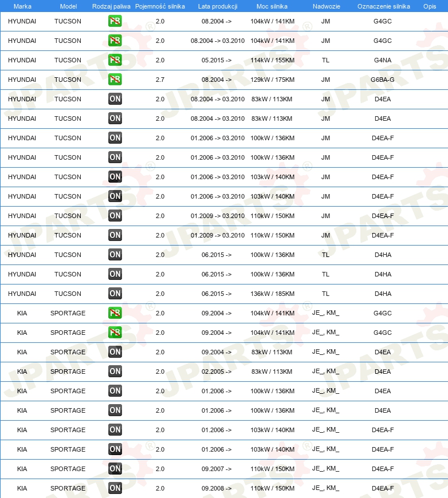The image size is (448, 498).
Task: Select the G4NA engine code cell
Action: click(383, 60)
